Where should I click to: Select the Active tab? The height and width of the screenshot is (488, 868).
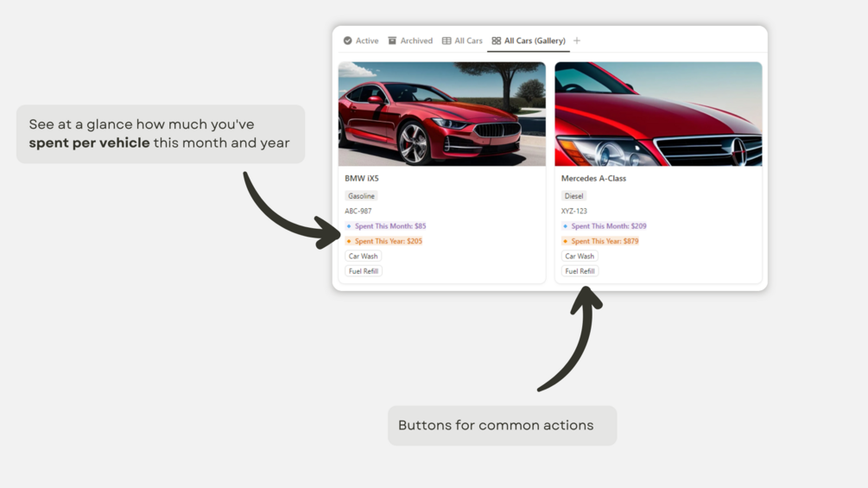(361, 41)
